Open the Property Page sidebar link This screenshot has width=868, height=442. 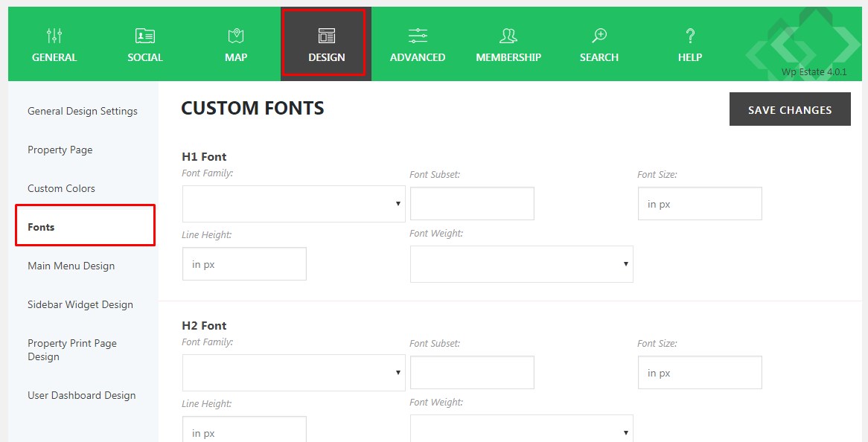[x=60, y=150]
